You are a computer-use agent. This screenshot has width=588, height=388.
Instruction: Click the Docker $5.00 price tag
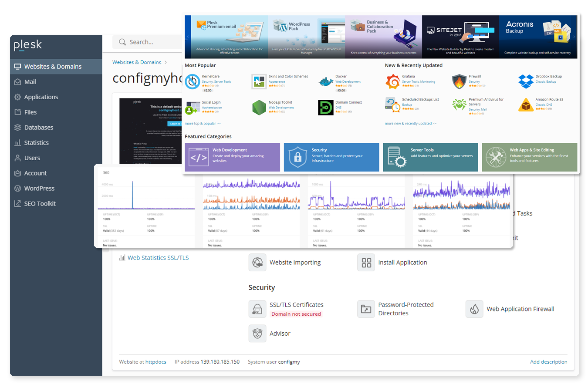click(x=341, y=90)
